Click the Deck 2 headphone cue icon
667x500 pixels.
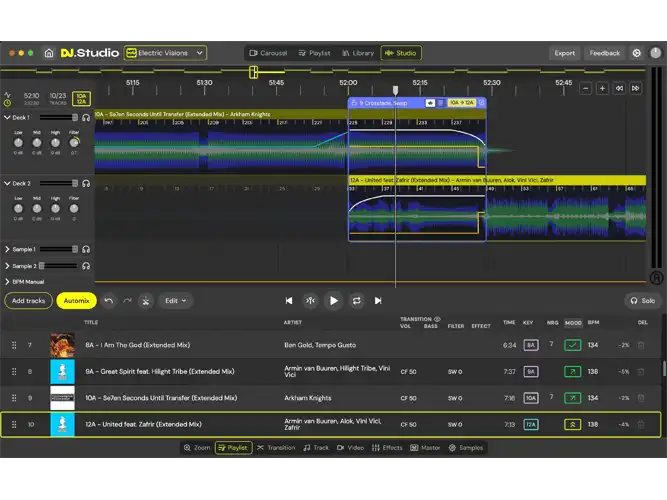(86, 183)
